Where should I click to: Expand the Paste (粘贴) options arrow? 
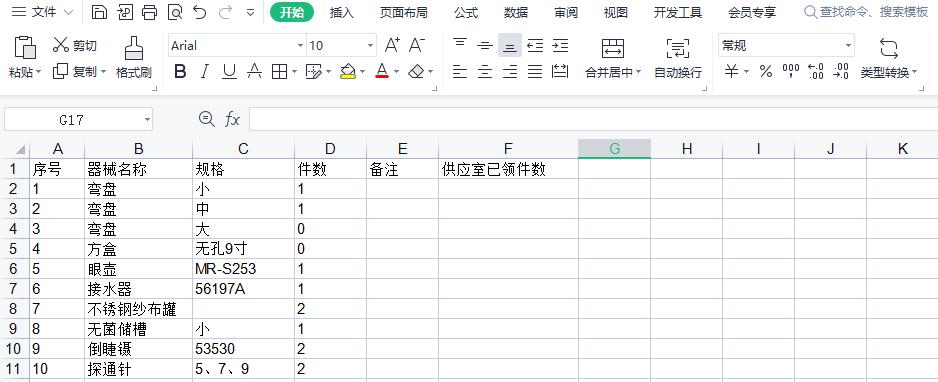[x=39, y=73]
